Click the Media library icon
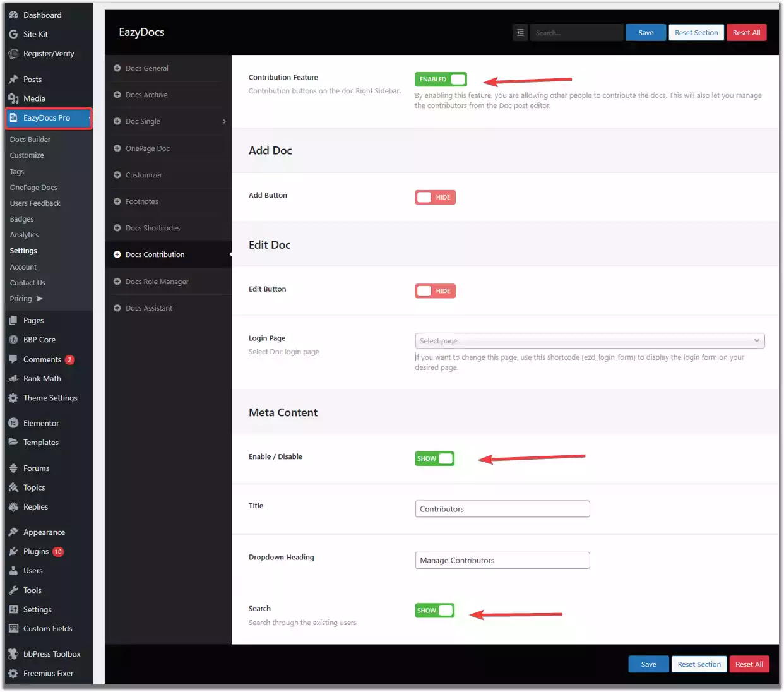This screenshot has height=692, width=784. coord(13,98)
